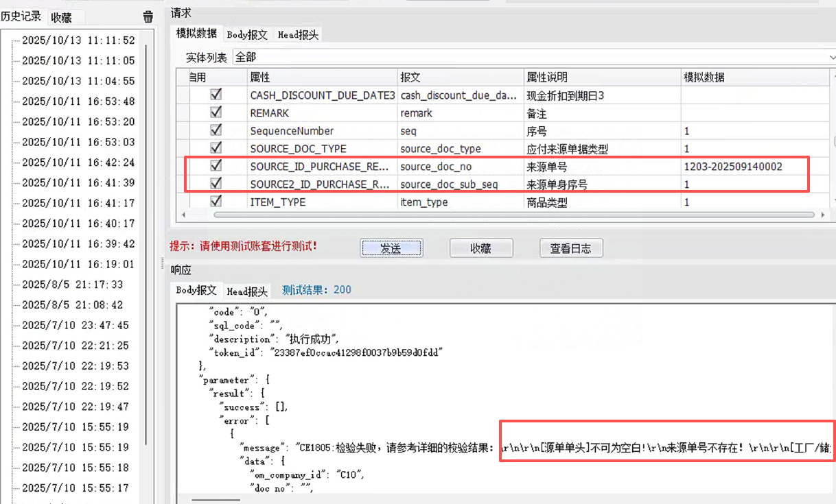Viewport: 836px width, 504px height.
Task: Uncheck the SequenceNumber row checkbox
Action: coord(216,130)
